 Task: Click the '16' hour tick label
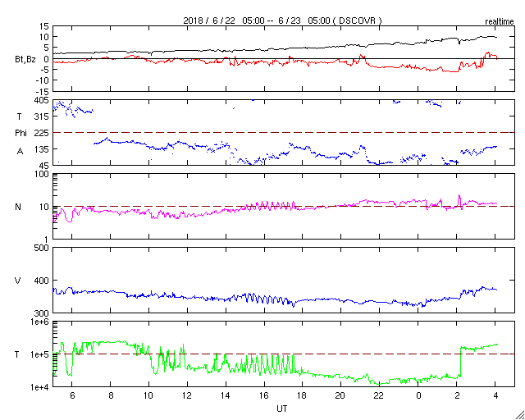click(264, 395)
